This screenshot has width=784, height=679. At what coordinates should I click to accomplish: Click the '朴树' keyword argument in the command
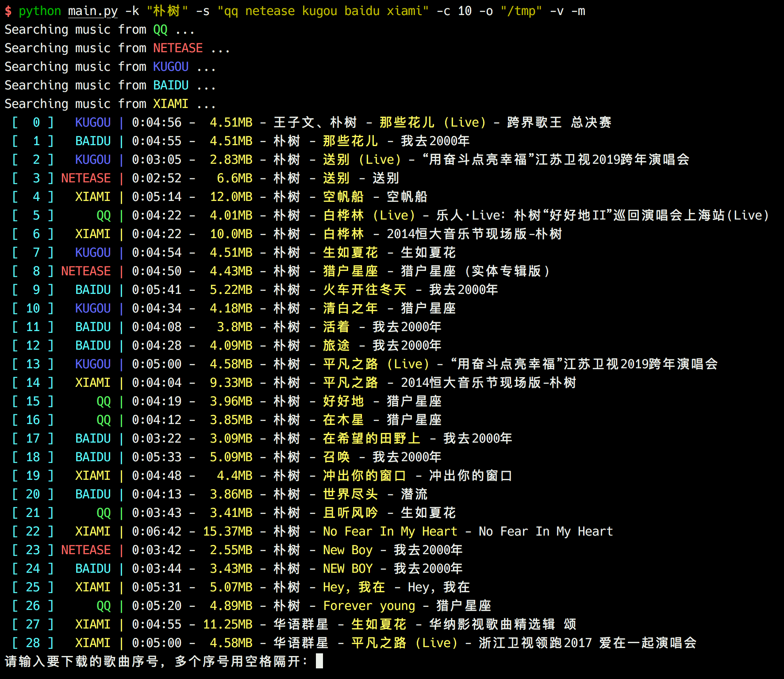[167, 11]
